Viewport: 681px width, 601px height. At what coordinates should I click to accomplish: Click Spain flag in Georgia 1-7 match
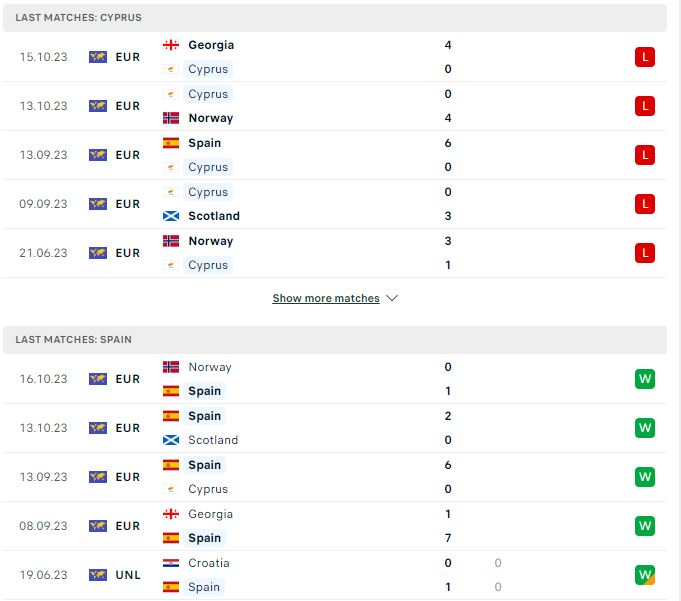tap(171, 538)
